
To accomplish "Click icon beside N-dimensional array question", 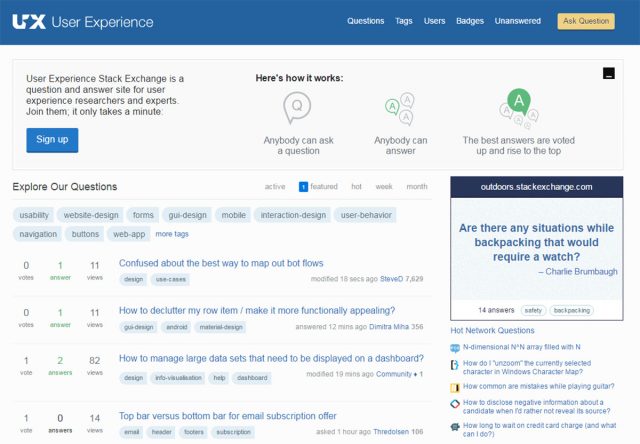I will 455,347.
